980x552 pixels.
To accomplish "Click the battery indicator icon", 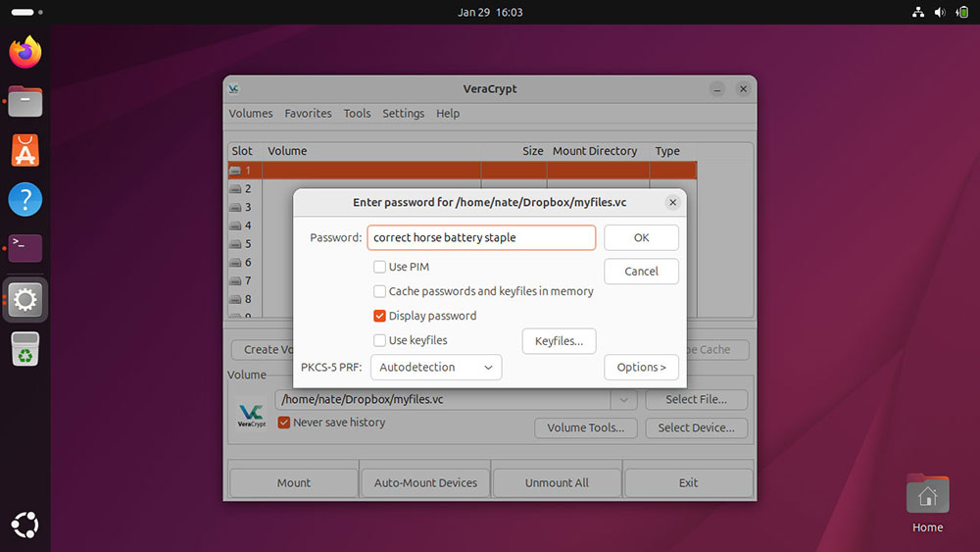I will click(x=962, y=12).
